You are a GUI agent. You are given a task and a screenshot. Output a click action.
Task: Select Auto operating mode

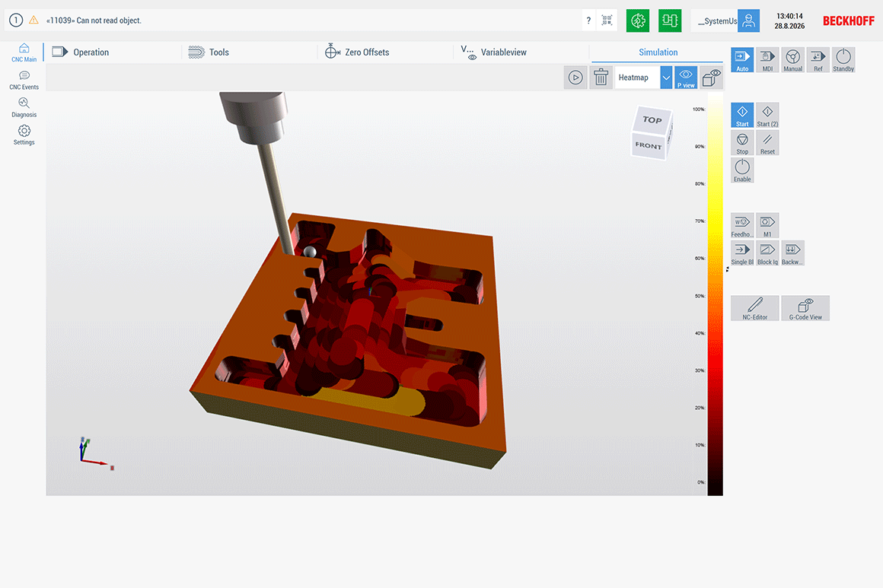pos(742,59)
